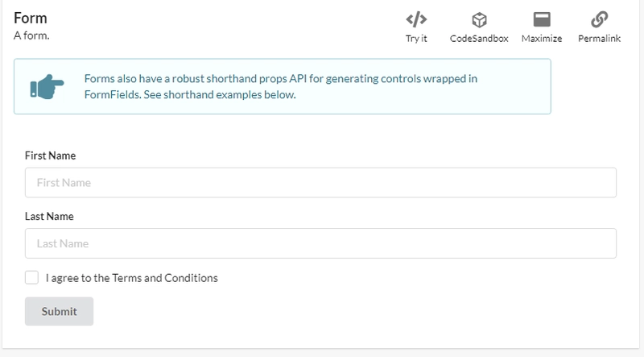Focus the First Name input field
Screen dimensions: 644x357
[320, 183]
